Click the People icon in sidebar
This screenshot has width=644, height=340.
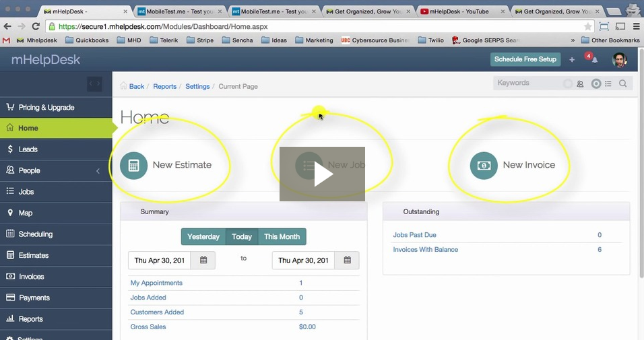tap(10, 170)
